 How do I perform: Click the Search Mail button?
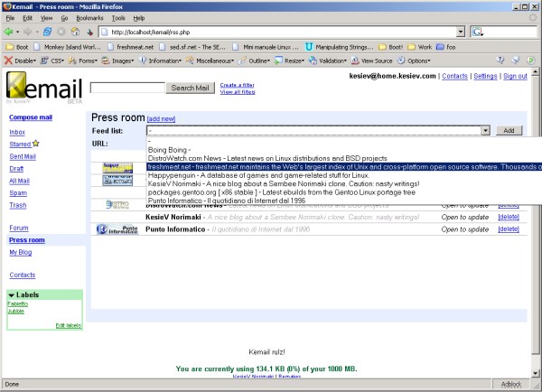tap(190, 88)
